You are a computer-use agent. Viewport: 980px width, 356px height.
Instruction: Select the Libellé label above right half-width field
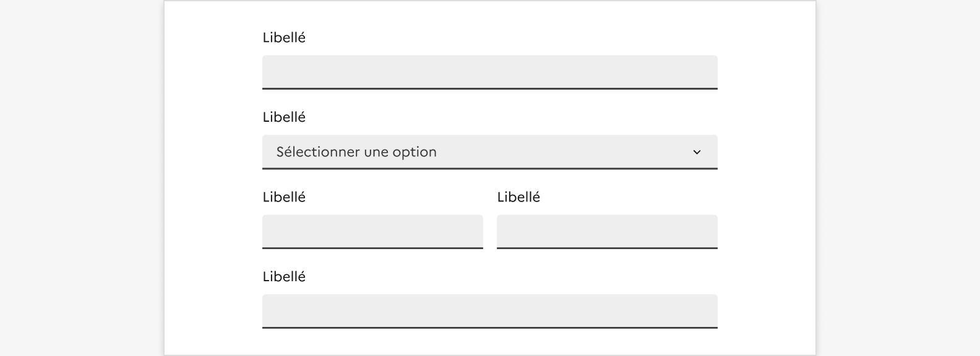coord(518,197)
